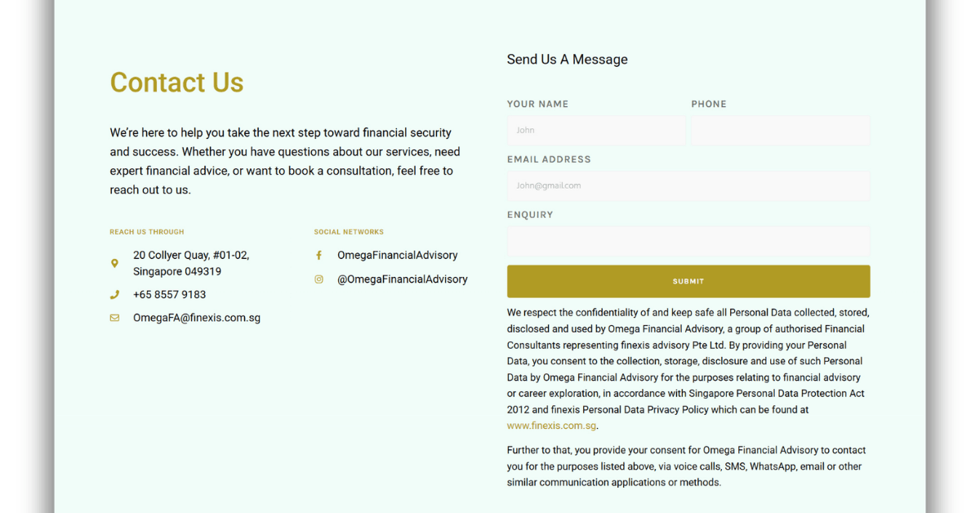Image resolution: width=980 pixels, height=513 pixels.
Task: Click the phone handset icon
Action: tap(114, 295)
